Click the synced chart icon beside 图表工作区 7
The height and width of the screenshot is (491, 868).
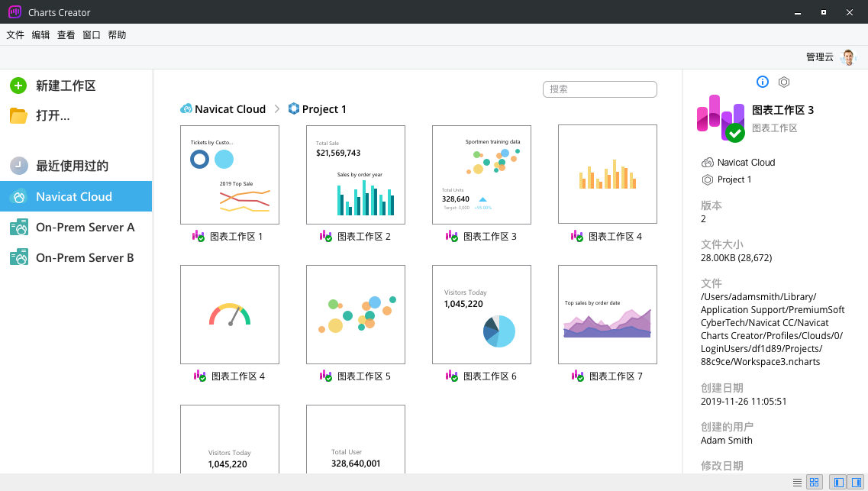[x=577, y=376]
